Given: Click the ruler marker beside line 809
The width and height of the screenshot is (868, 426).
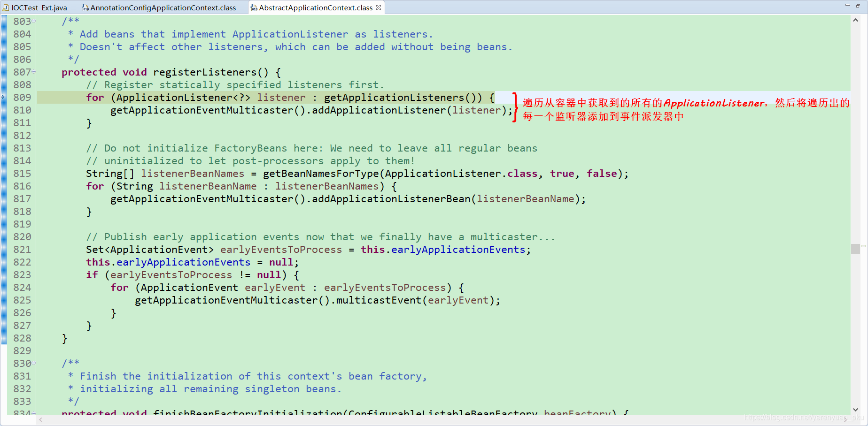Looking at the screenshot, I should click(x=3, y=97).
